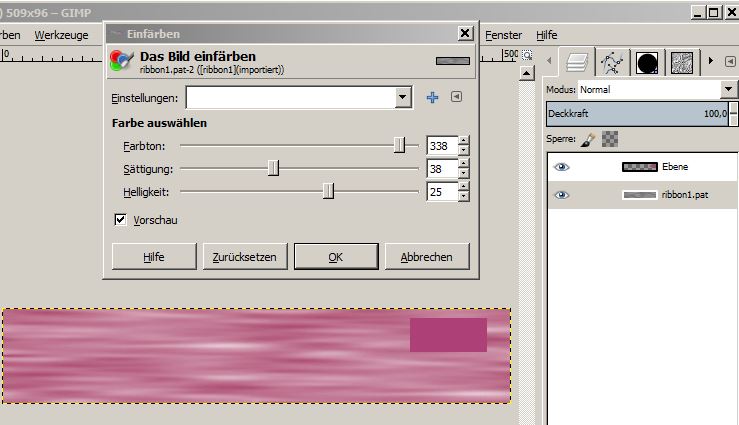Click the Farbton hue slider handle

coord(399,145)
